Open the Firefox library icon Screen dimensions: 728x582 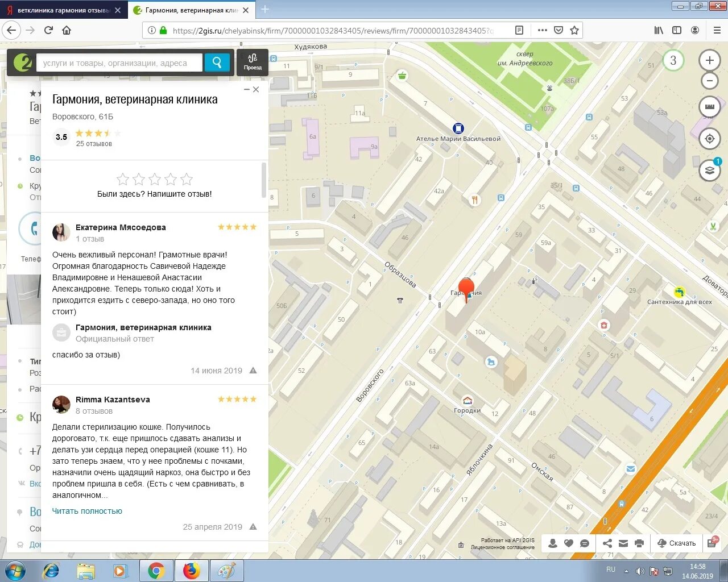pos(659,30)
